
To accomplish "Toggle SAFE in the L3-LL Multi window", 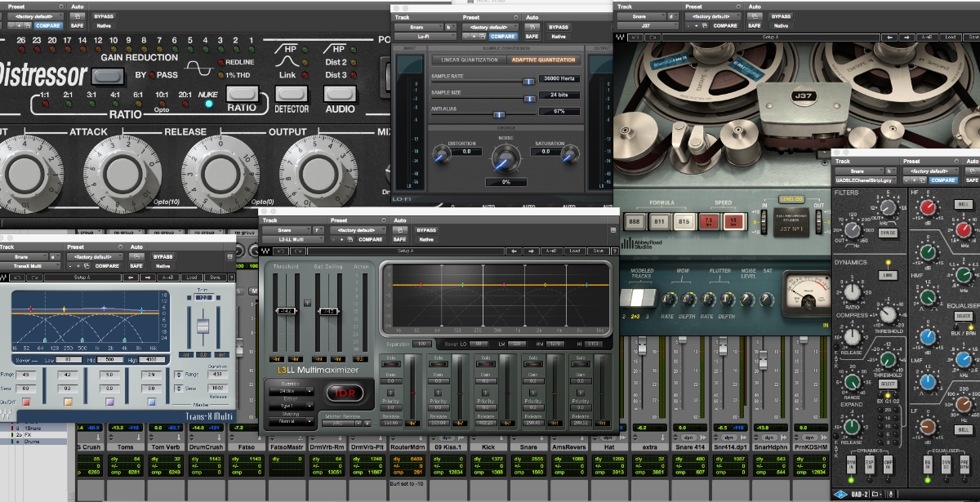I will coord(399,239).
